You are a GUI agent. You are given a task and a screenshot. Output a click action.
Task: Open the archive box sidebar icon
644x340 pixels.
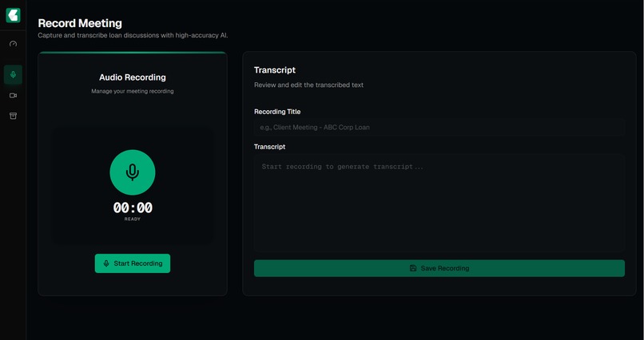13,116
